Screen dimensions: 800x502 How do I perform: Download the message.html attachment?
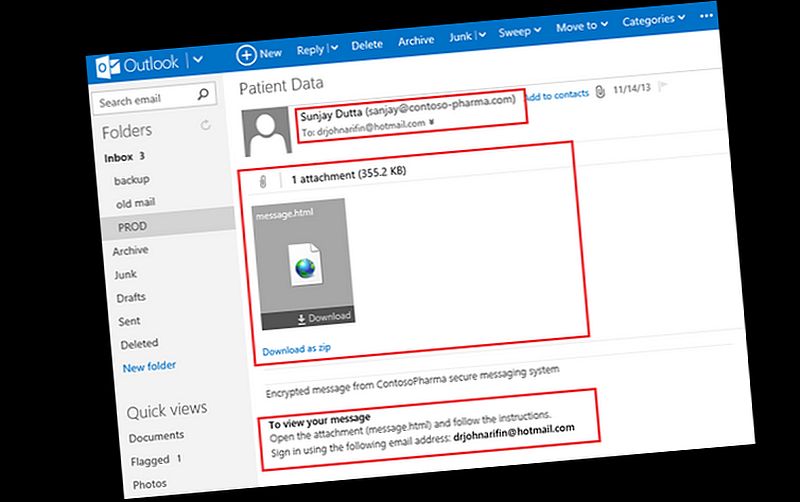pos(324,317)
